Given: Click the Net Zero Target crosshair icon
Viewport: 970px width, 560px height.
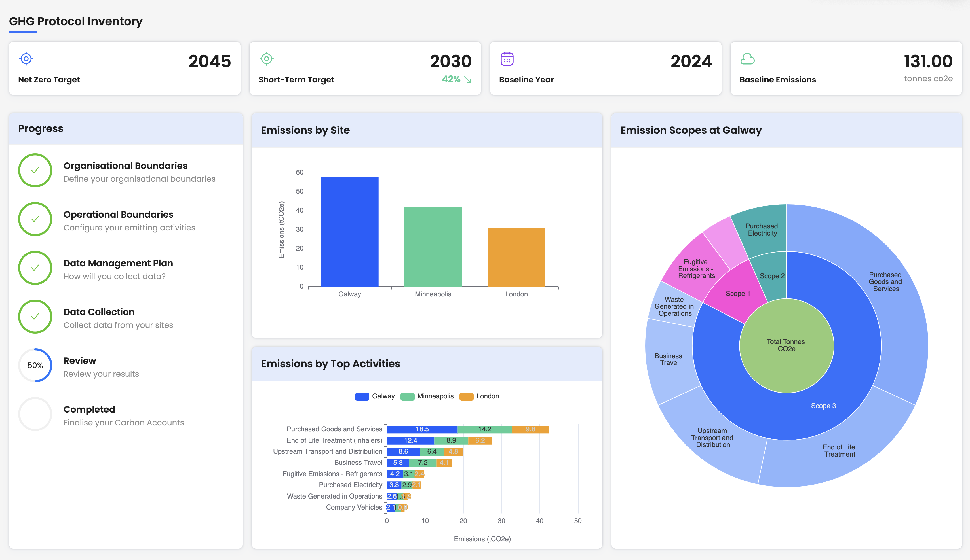Looking at the screenshot, I should click(26, 58).
